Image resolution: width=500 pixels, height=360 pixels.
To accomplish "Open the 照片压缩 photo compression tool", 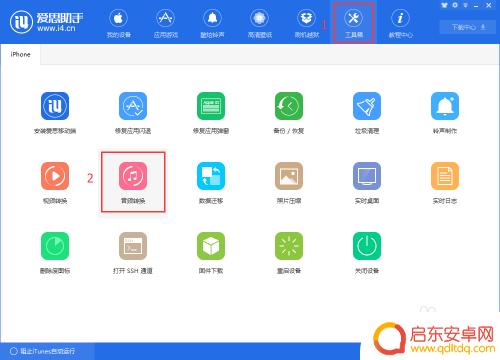I will (x=289, y=183).
